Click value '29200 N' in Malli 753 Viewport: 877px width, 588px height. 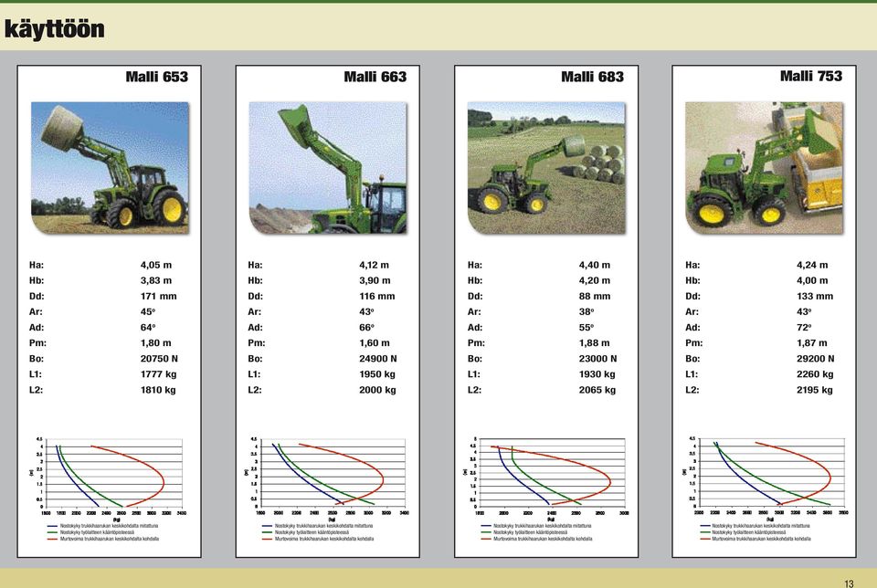tap(816, 359)
